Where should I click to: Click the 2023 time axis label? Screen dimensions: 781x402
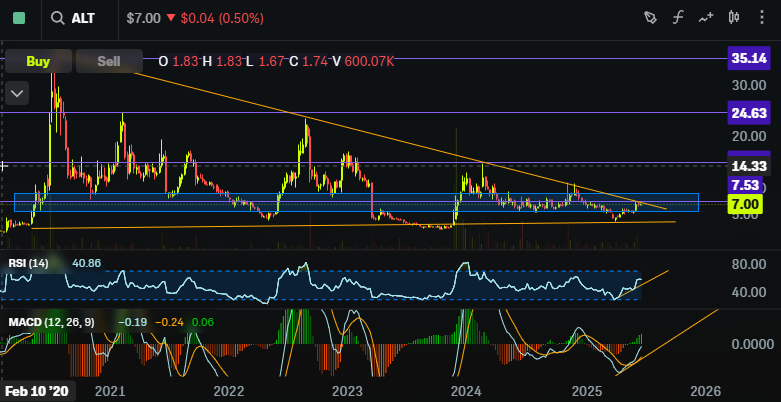pos(348,391)
